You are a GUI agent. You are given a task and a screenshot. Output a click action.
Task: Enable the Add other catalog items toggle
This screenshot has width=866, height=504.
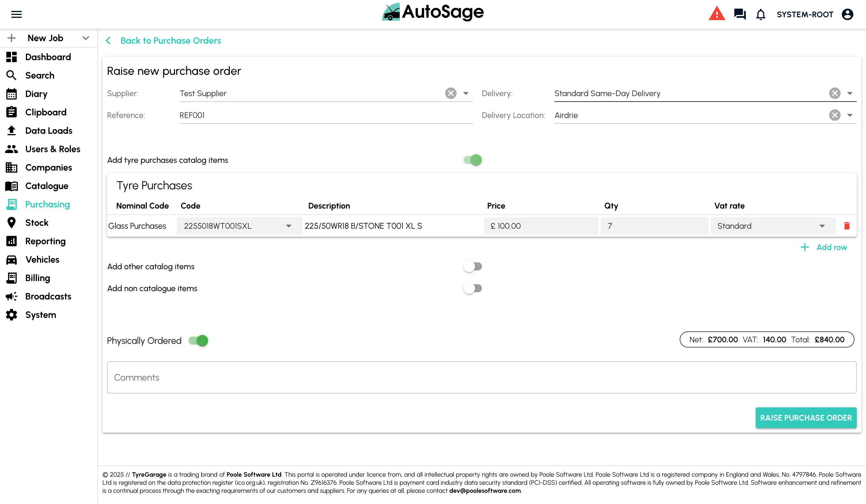point(472,266)
